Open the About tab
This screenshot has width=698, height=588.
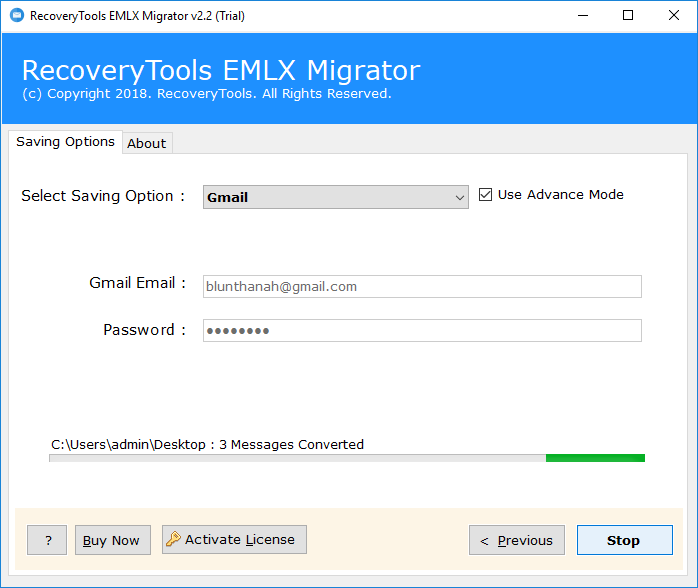click(x=147, y=143)
